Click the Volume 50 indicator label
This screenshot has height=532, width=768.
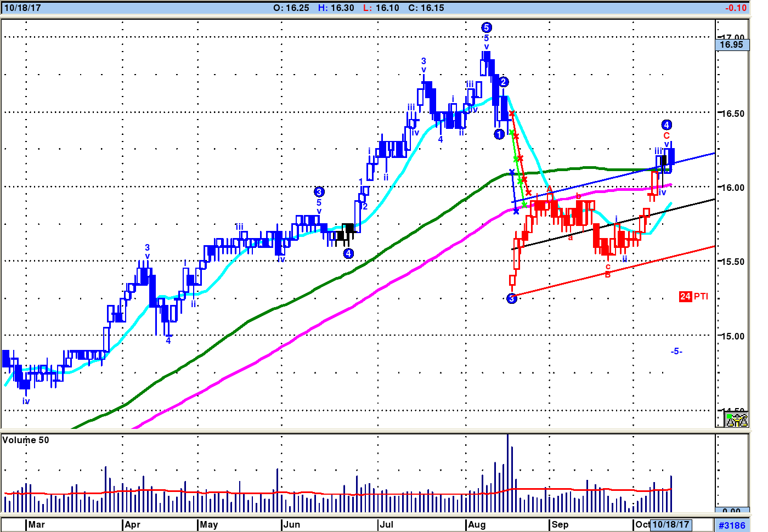coord(26,440)
